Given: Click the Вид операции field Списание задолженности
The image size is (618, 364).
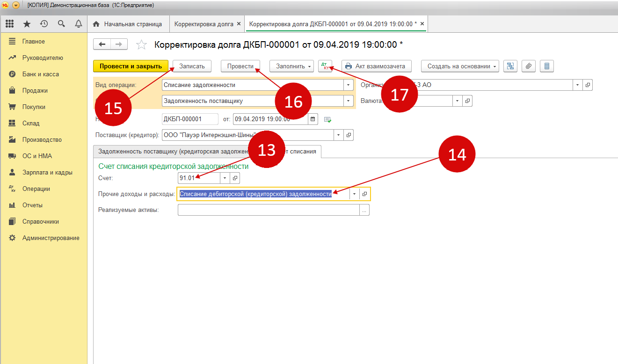Looking at the screenshot, I should (x=252, y=85).
